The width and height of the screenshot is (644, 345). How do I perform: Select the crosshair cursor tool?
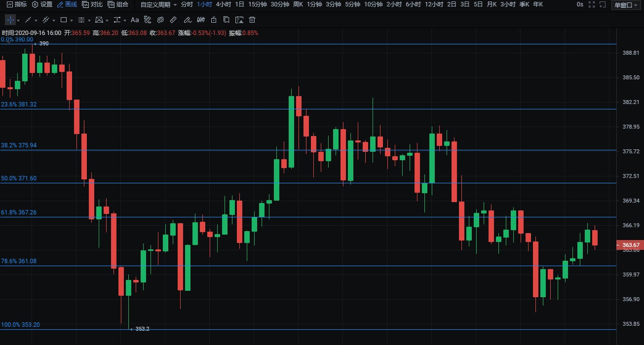click(x=10, y=20)
